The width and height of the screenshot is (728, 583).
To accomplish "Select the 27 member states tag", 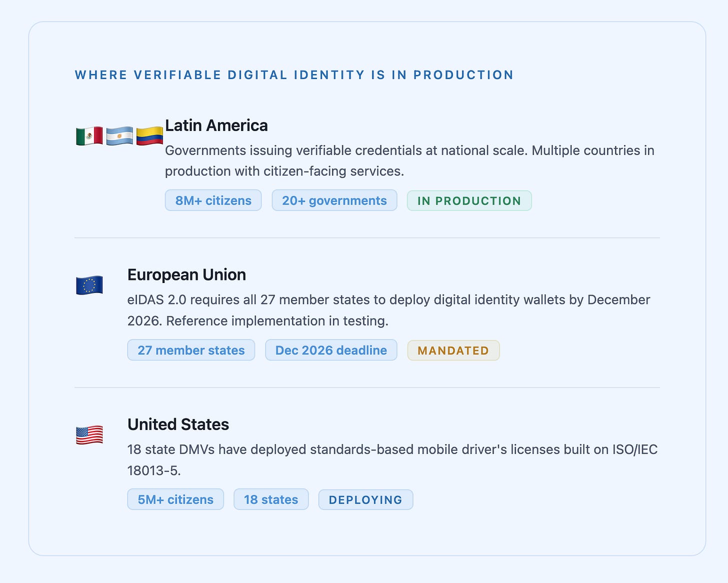I will click(x=191, y=350).
